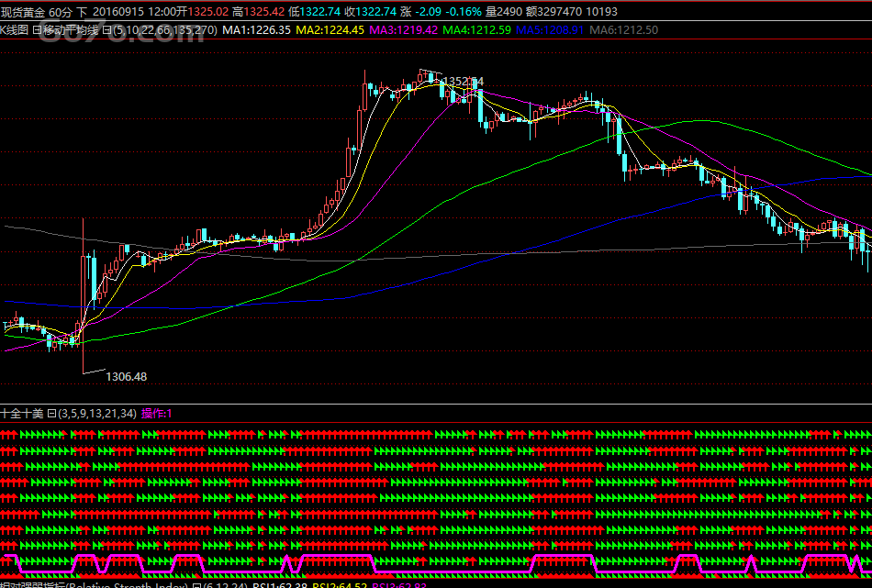
Task: Click the white MA1:1226.35 legend label
Action: [x=258, y=30]
